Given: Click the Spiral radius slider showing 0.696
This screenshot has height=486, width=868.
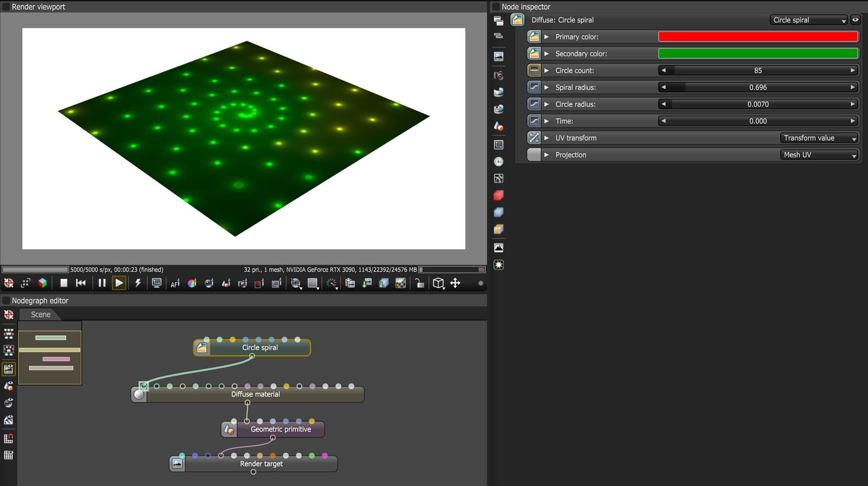Looking at the screenshot, I should (758, 87).
